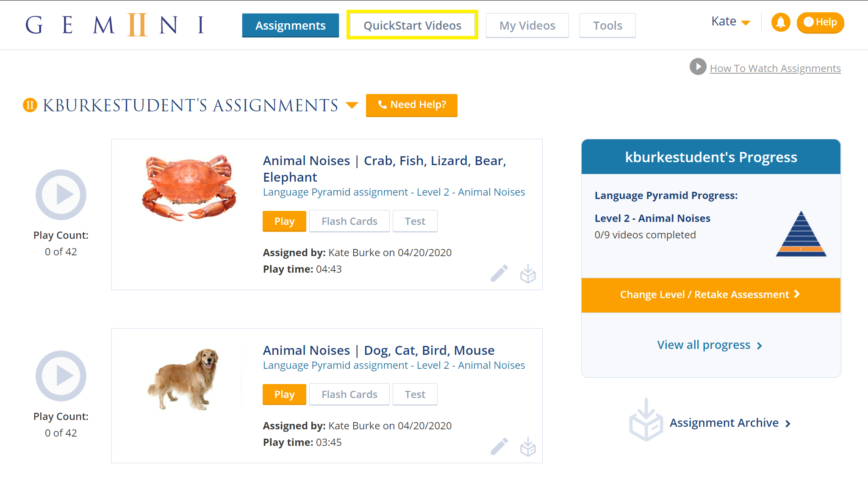Open the notifications bell
Screen dimensions: 868x492
781,22
